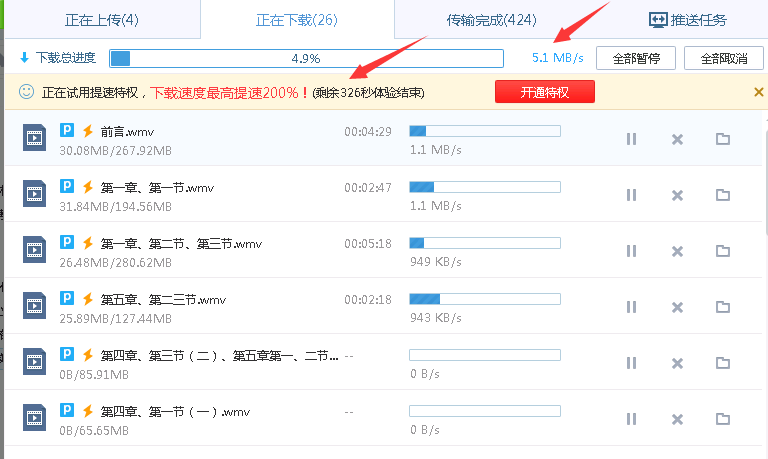This screenshot has height=459, width=768.
Task: Open the 推送任务 tab
Action: tap(687, 20)
